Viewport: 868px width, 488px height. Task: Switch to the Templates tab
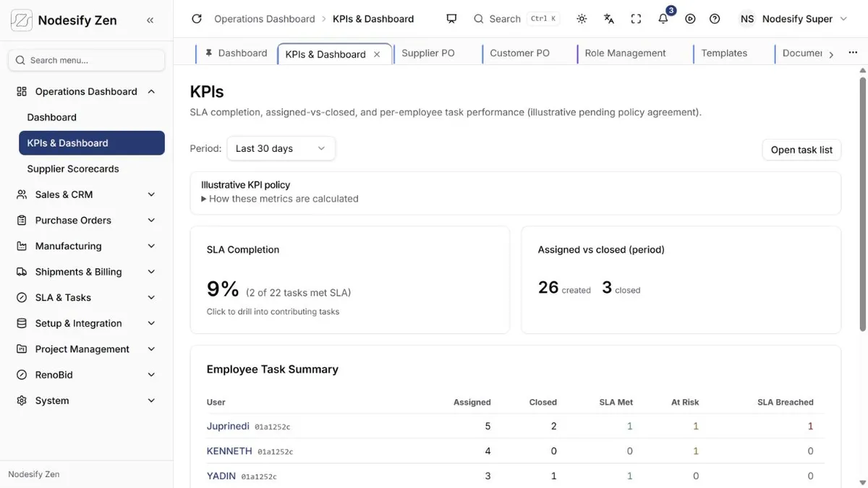point(724,53)
